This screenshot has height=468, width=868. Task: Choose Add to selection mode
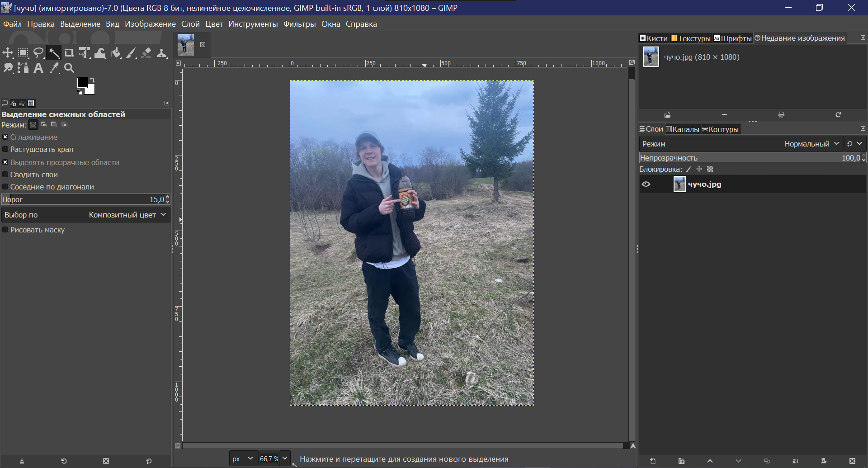tap(43, 124)
